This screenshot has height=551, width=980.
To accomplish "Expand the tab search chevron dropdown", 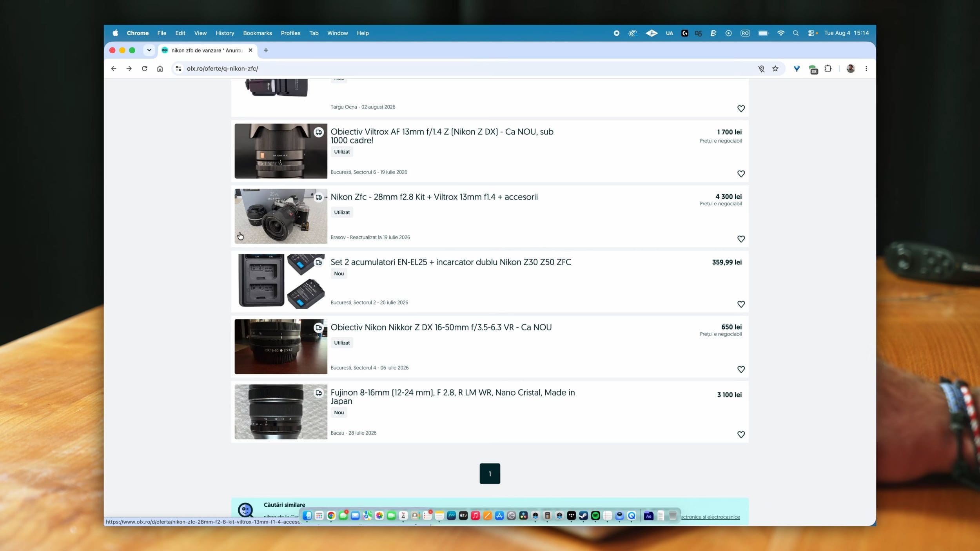I will [x=149, y=50].
